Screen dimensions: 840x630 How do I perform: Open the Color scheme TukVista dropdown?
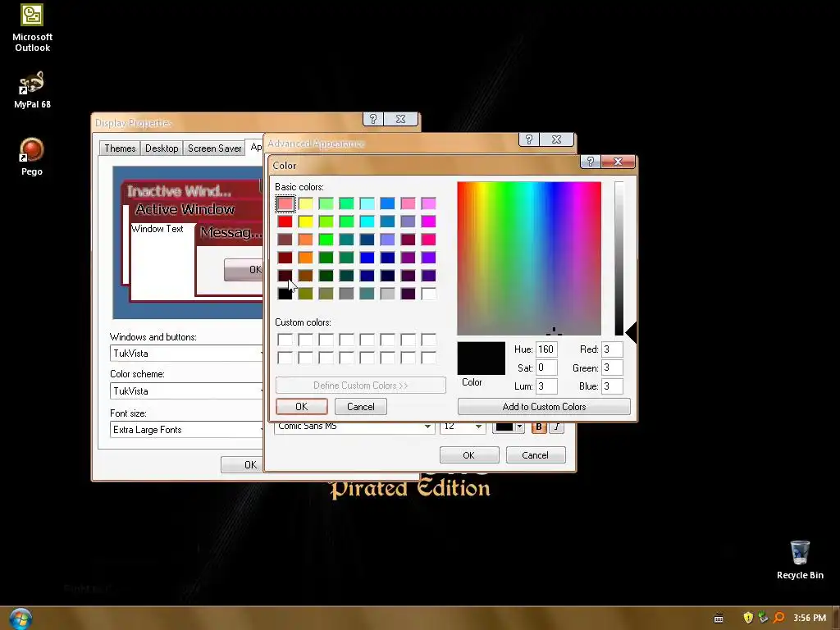click(x=187, y=391)
